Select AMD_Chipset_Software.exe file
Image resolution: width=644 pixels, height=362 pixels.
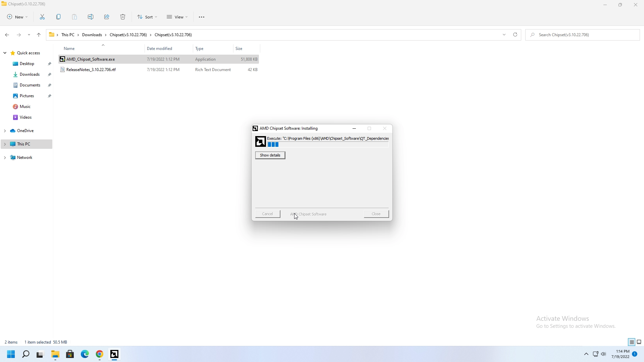tap(159, 59)
